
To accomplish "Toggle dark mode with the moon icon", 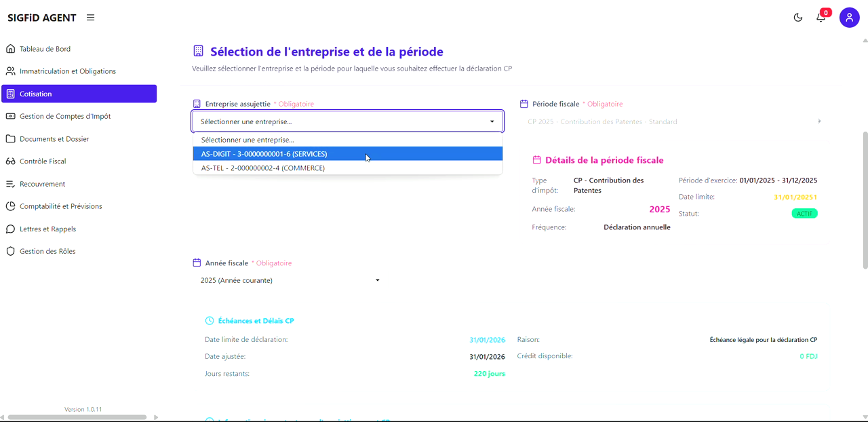I will coord(797,18).
